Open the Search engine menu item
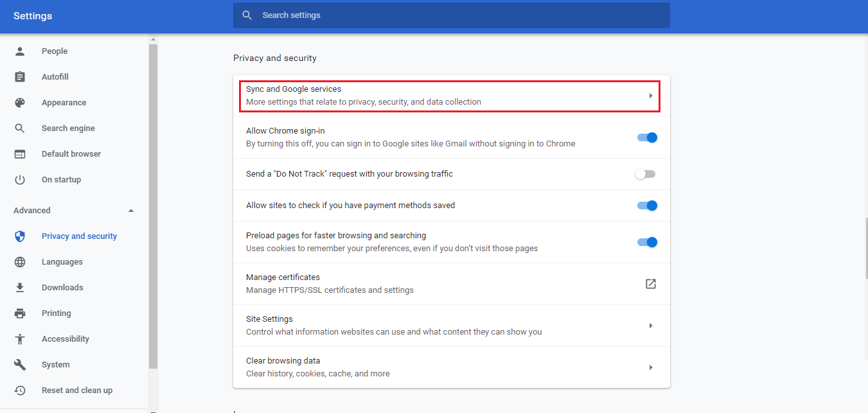 pyautogui.click(x=68, y=128)
